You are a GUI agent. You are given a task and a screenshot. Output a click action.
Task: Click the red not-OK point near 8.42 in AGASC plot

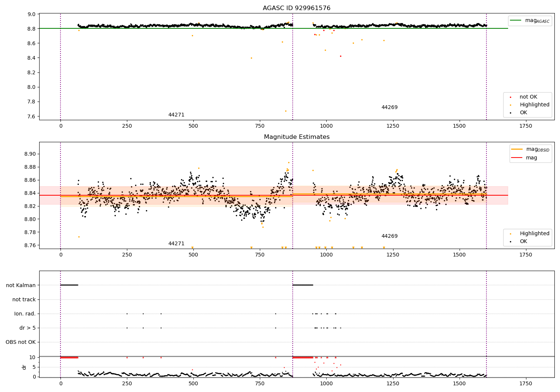(x=340, y=56)
